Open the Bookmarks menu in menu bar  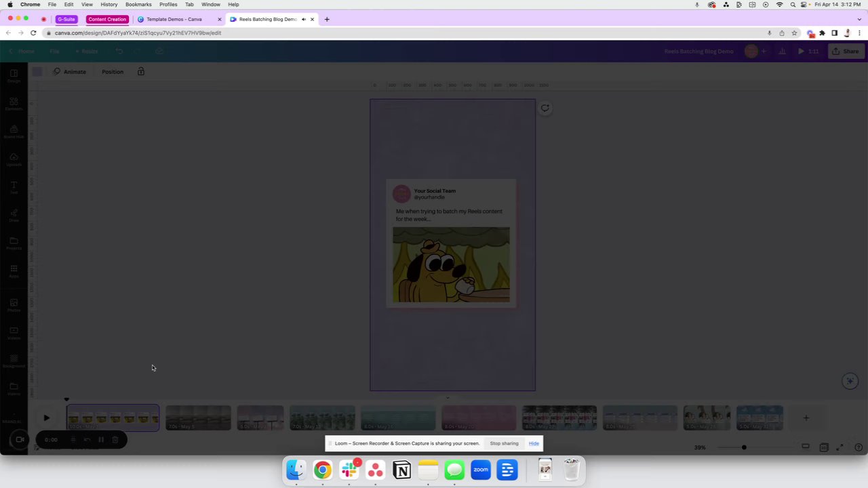click(138, 5)
